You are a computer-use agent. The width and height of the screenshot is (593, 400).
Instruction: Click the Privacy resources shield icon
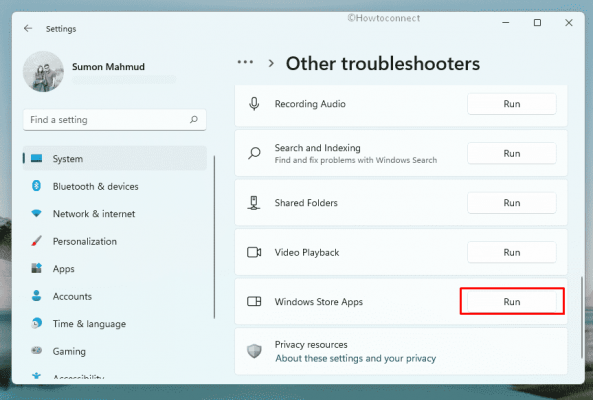(x=254, y=351)
